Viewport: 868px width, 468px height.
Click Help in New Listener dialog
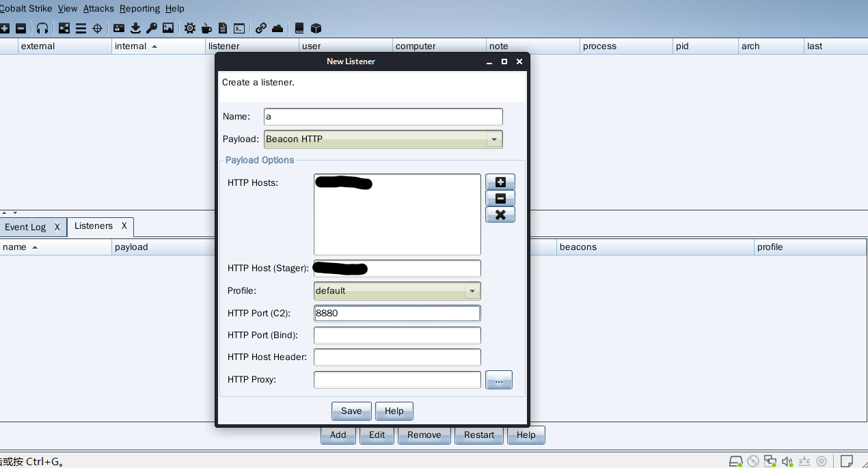click(x=394, y=411)
